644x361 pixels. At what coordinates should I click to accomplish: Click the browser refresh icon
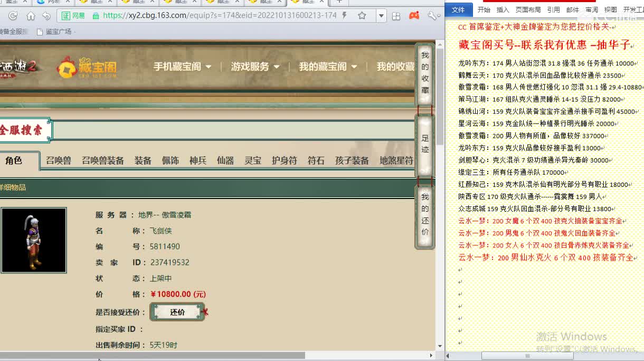(13, 16)
